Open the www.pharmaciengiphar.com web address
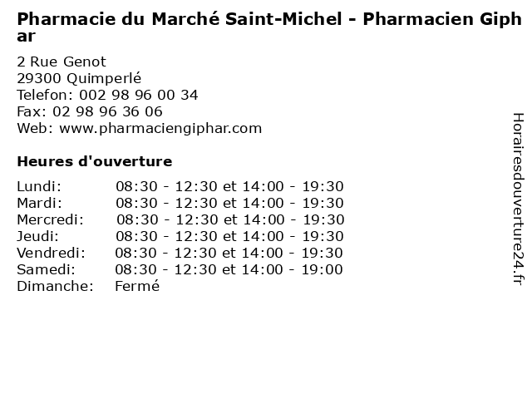The width and height of the screenshot is (532, 399). [160, 128]
